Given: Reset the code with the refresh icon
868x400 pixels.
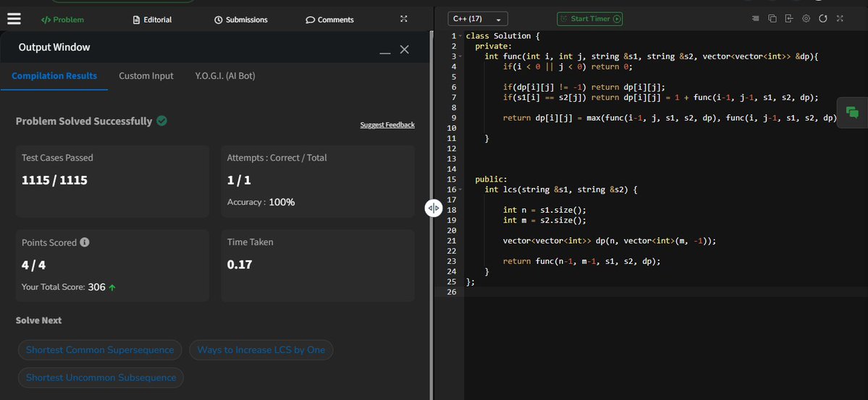Looking at the screenshot, I should click(x=822, y=19).
